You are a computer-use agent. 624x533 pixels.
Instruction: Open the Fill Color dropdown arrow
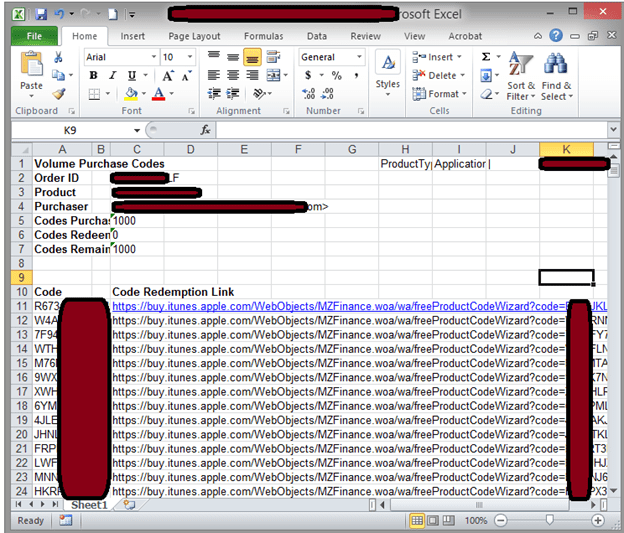[x=144, y=94]
